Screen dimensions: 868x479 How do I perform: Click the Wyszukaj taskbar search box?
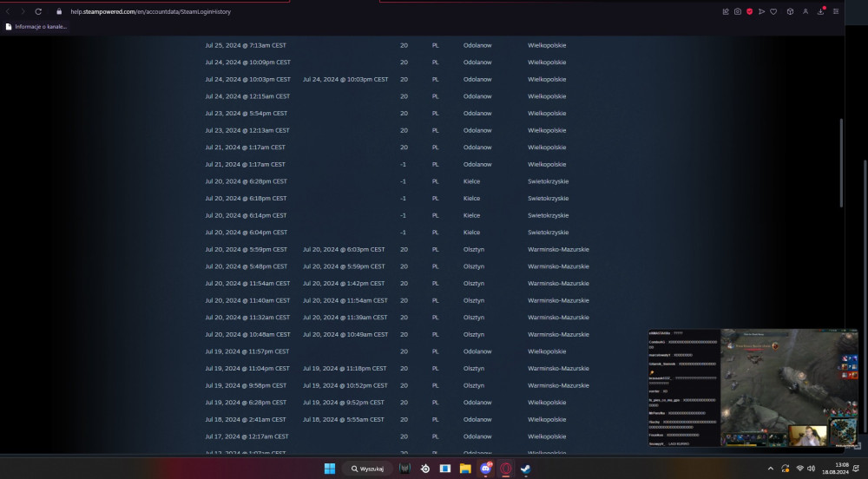click(367, 469)
